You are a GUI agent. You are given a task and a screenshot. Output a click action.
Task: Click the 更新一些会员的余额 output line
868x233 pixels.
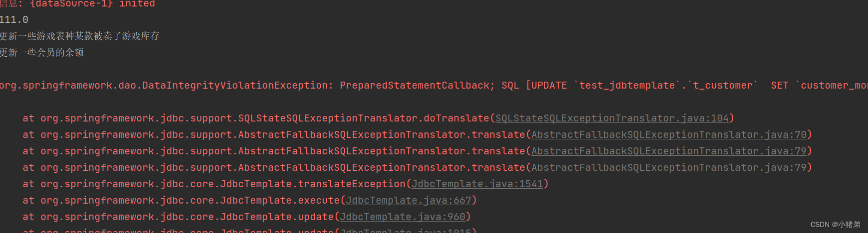pyautogui.click(x=42, y=53)
